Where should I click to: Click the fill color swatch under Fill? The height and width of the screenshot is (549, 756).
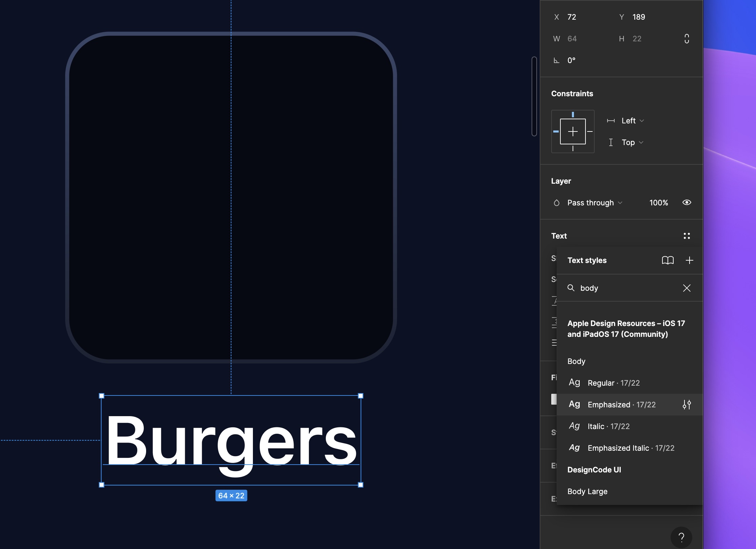554,399
